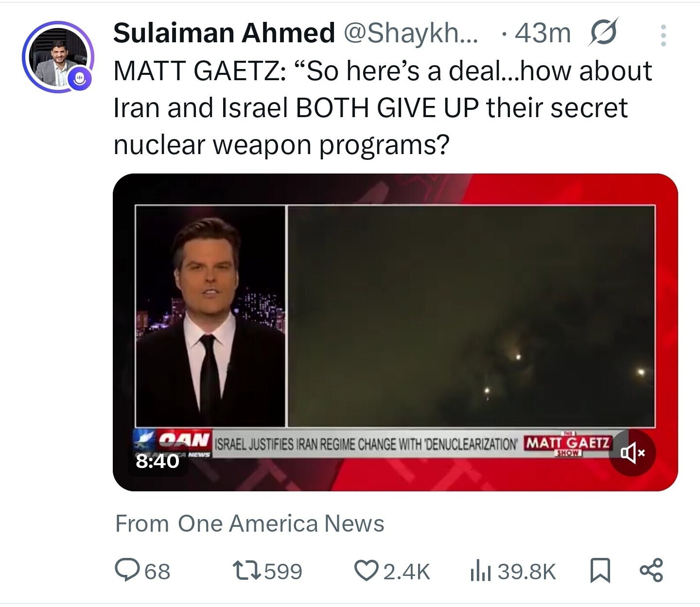Tap the share icon
This screenshot has height=607, width=700.
651,571
